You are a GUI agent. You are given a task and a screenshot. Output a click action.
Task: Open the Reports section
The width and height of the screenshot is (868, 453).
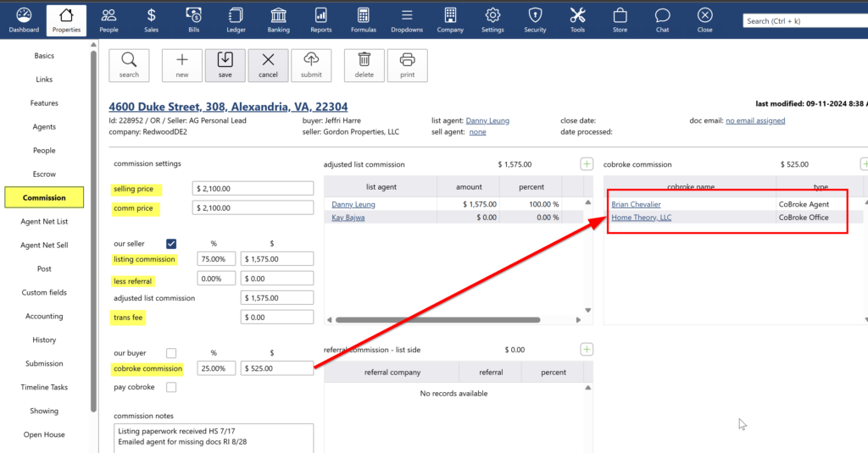[x=321, y=20]
